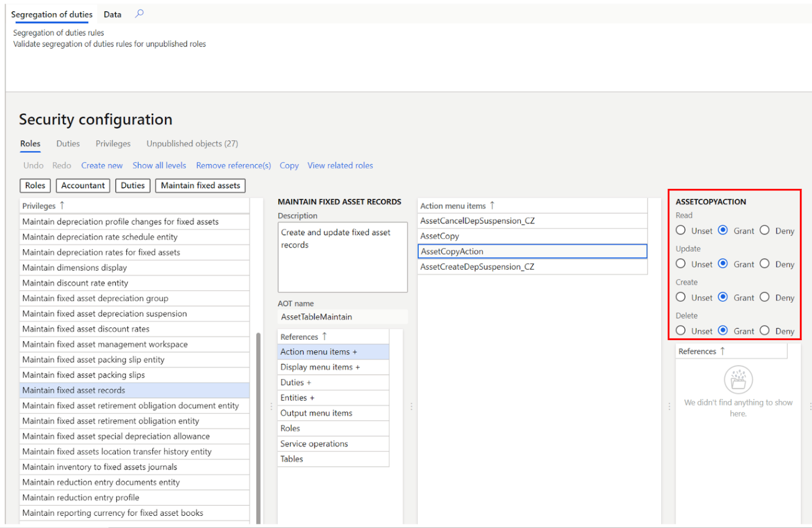Image resolution: width=812 pixels, height=528 pixels.
Task: Click the Accountant breadcrumb button
Action: pos(82,185)
